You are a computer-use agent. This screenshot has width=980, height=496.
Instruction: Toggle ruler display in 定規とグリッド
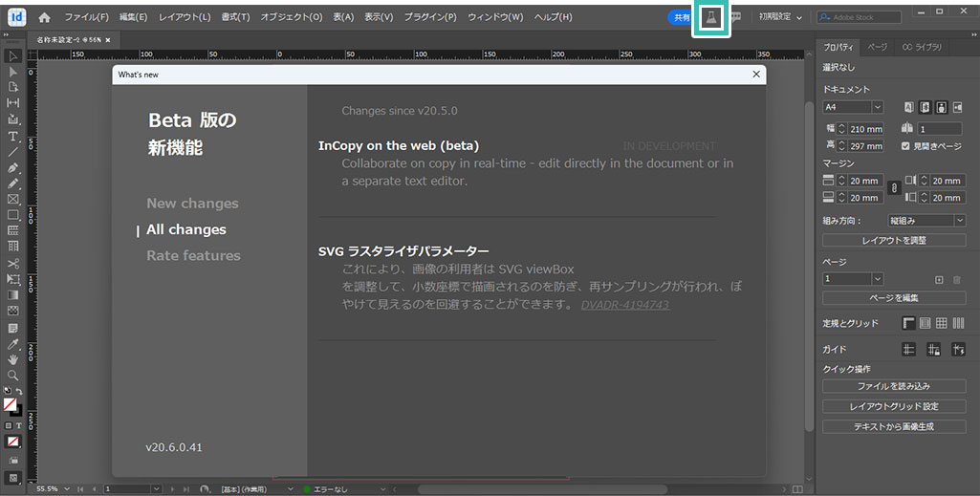[909, 324]
